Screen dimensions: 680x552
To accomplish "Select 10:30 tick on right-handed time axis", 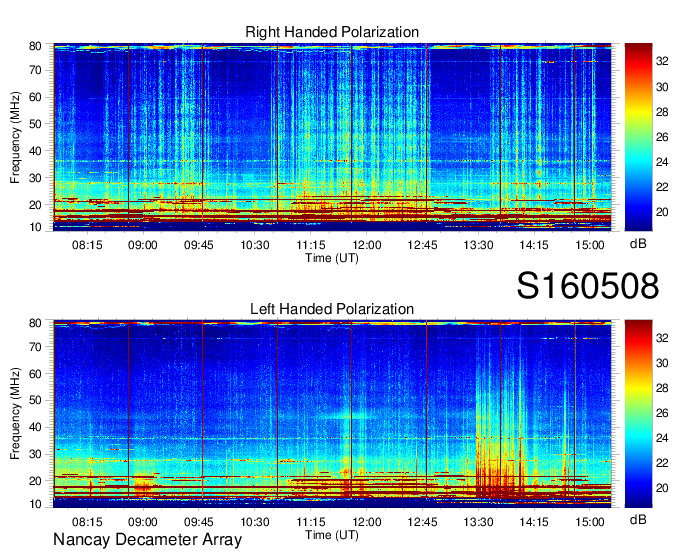I will point(255,245).
